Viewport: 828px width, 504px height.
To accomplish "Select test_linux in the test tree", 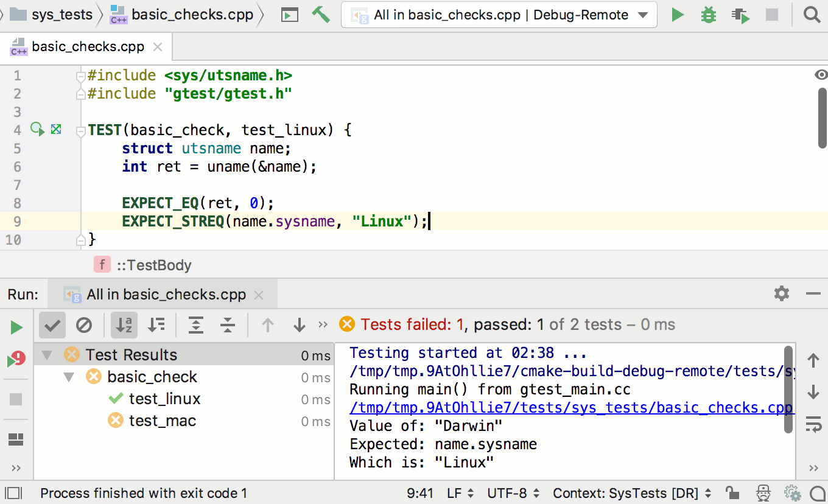I will point(164,399).
